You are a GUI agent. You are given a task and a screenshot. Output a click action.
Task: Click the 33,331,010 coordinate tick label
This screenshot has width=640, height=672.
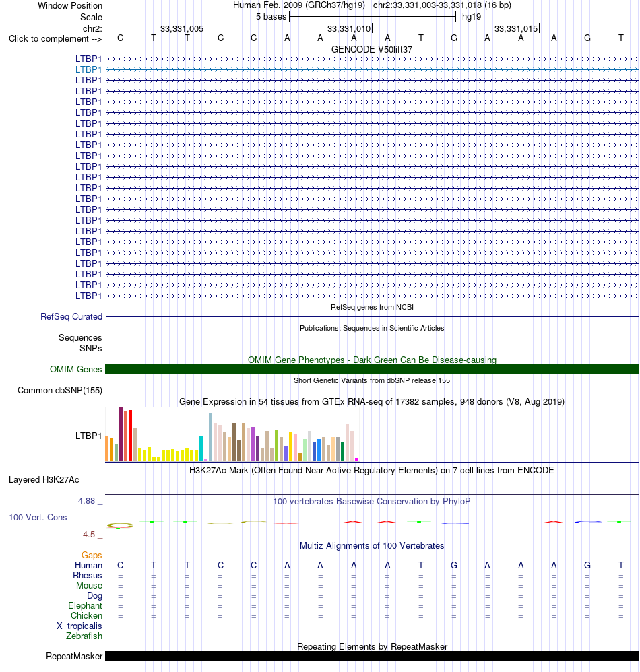point(349,28)
